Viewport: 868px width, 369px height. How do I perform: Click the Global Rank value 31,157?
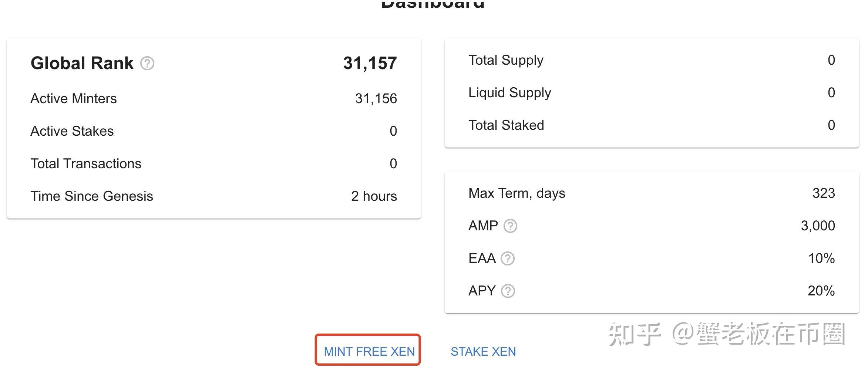(370, 63)
